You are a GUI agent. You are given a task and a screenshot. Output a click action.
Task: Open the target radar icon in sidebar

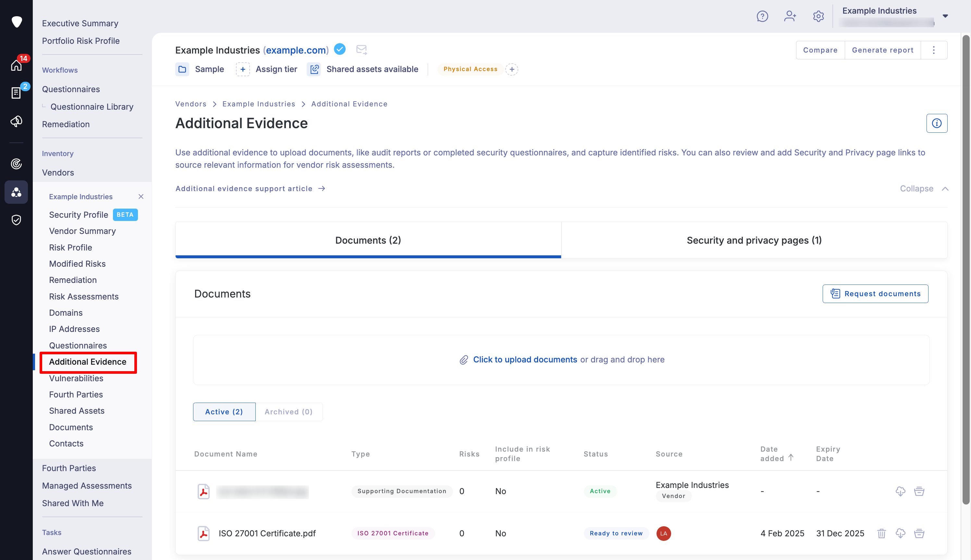[16, 164]
